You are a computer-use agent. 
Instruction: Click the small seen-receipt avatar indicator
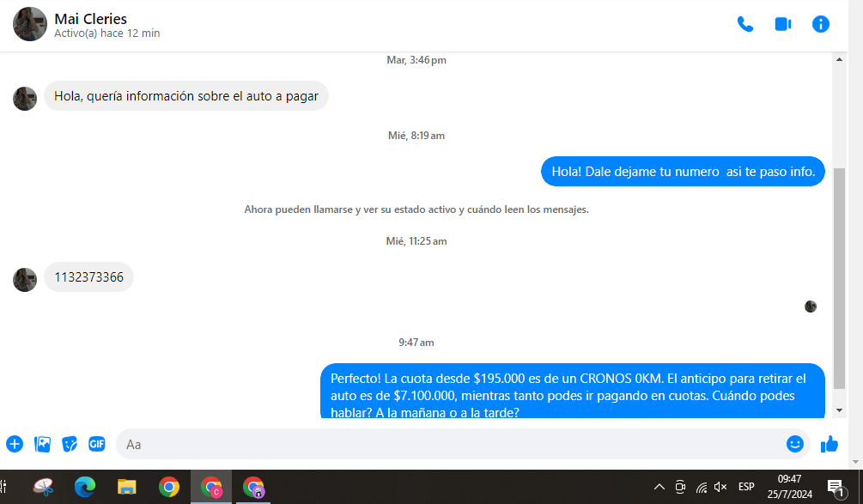(x=811, y=307)
